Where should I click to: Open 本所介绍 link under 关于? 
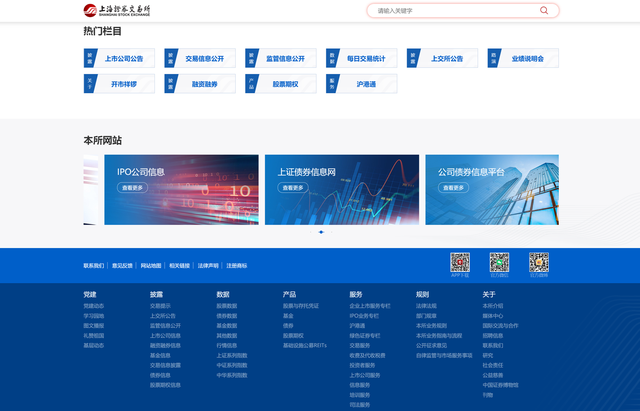tap(493, 306)
